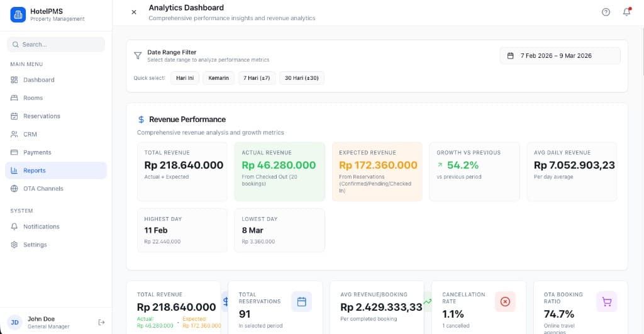Click the red cancellation rate icon
Screen dimensions: 644x334
tap(505, 302)
